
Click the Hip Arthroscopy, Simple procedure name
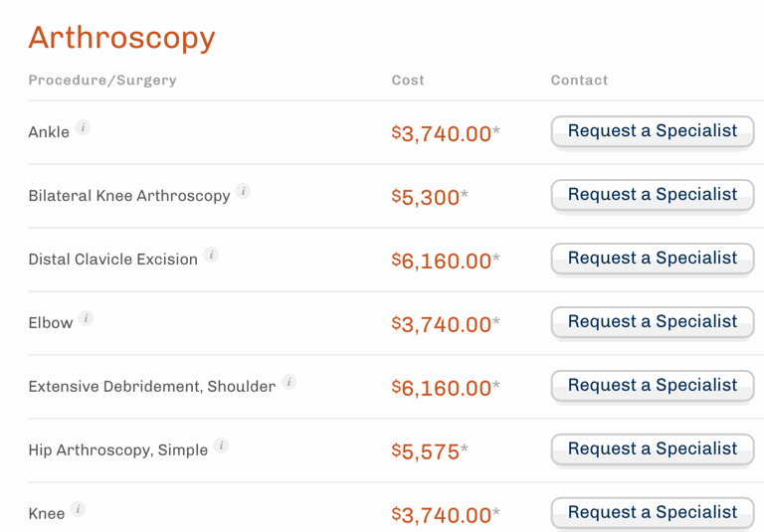[118, 449]
